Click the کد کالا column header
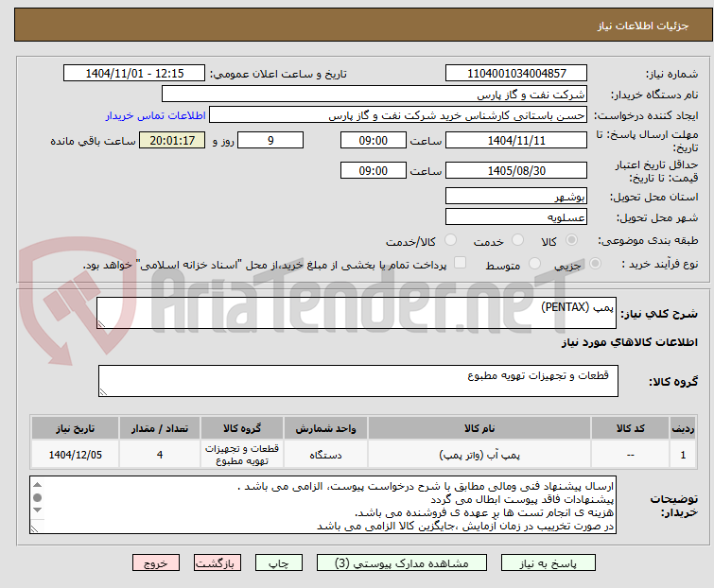Screen dimensions: 714x588 (630, 428)
